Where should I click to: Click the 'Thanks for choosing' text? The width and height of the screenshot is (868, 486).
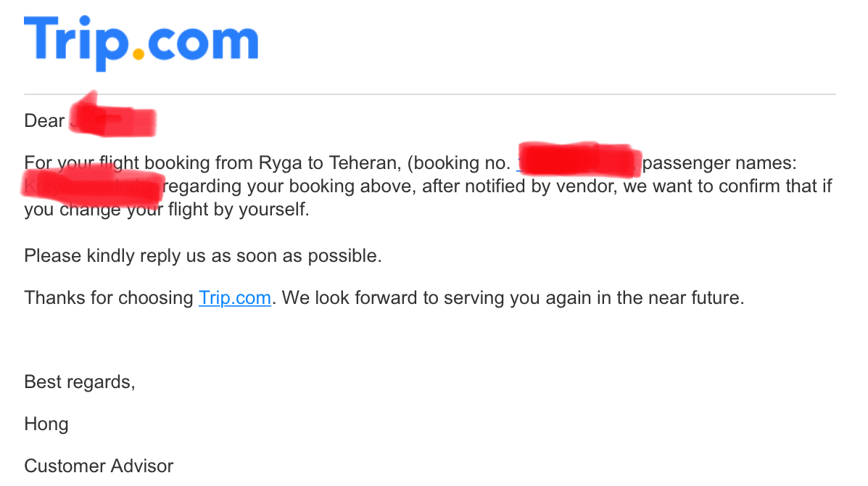[x=109, y=298]
